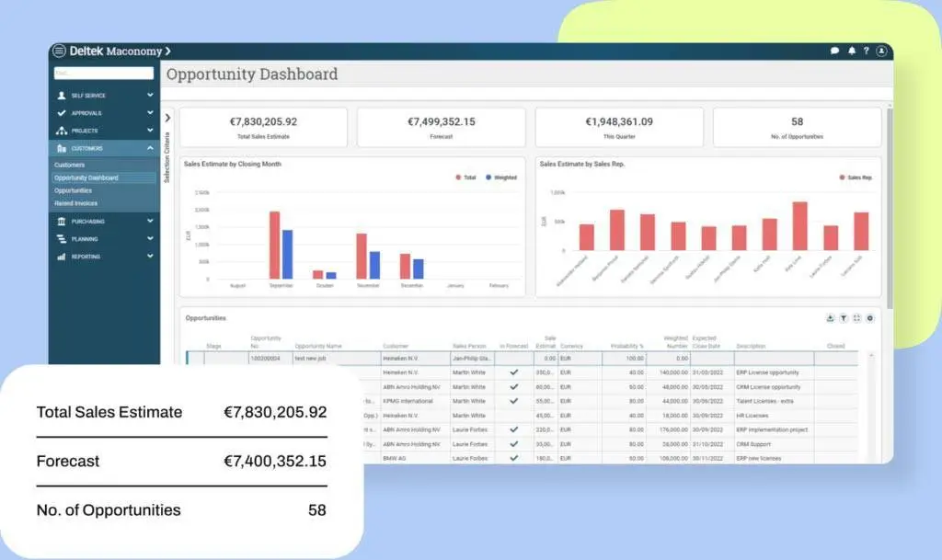
Task: Open the Opportunities table settings gear
Action: pyautogui.click(x=870, y=318)
